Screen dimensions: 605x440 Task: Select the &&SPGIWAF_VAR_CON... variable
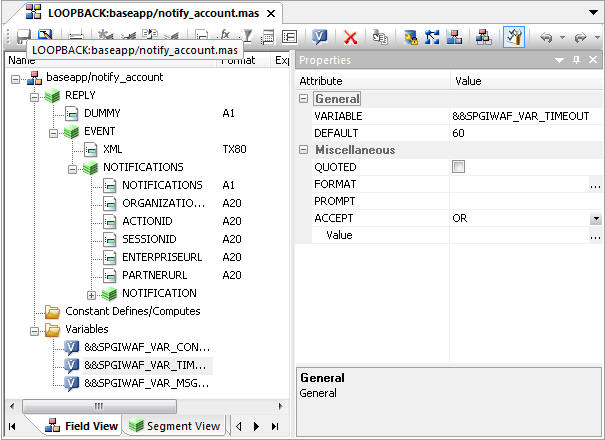[x=147, y=347]
